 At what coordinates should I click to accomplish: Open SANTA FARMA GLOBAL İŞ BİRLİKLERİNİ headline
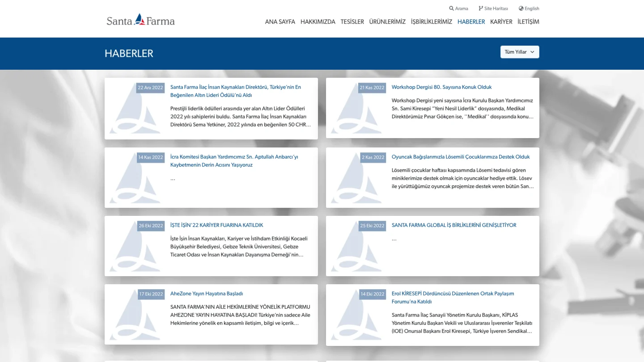click(454, 225)
